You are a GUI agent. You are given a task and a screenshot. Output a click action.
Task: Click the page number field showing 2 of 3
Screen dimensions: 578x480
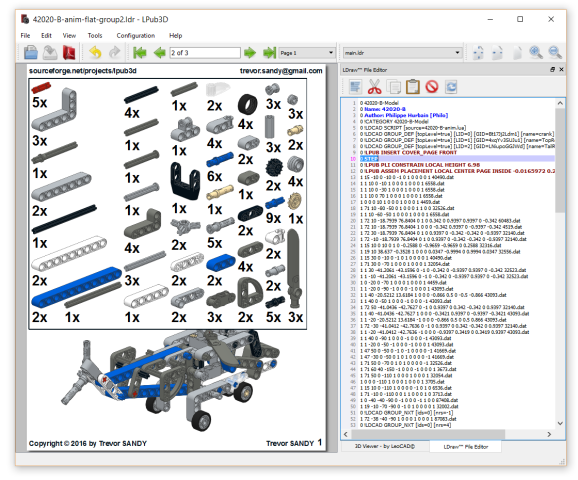point(205,53)
